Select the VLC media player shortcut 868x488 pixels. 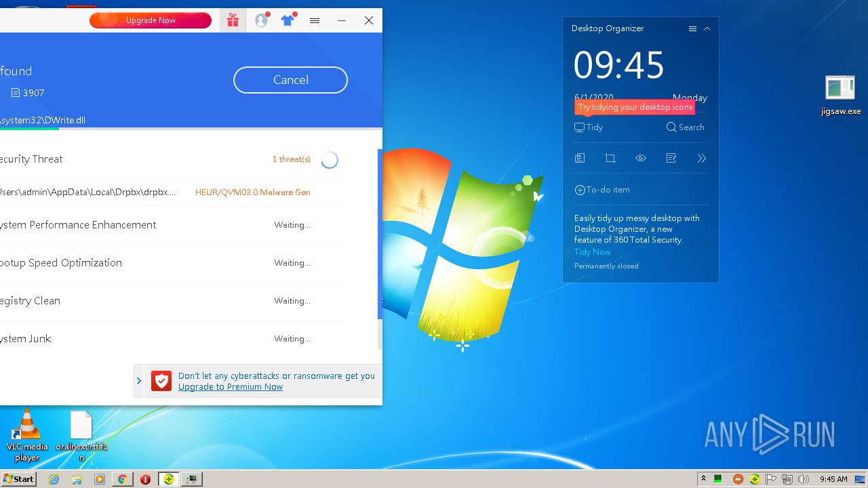[x=27, y=435]
